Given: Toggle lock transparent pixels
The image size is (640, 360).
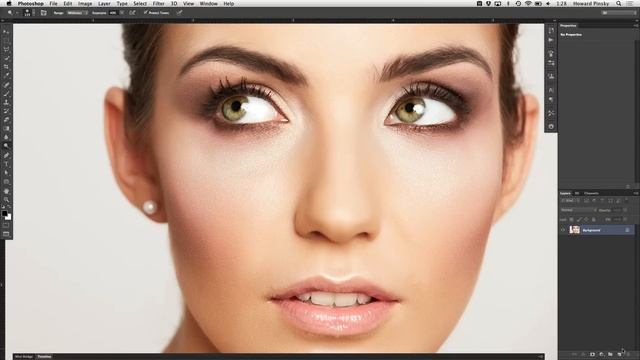Looking at the screenshot, I should [571, 220].
